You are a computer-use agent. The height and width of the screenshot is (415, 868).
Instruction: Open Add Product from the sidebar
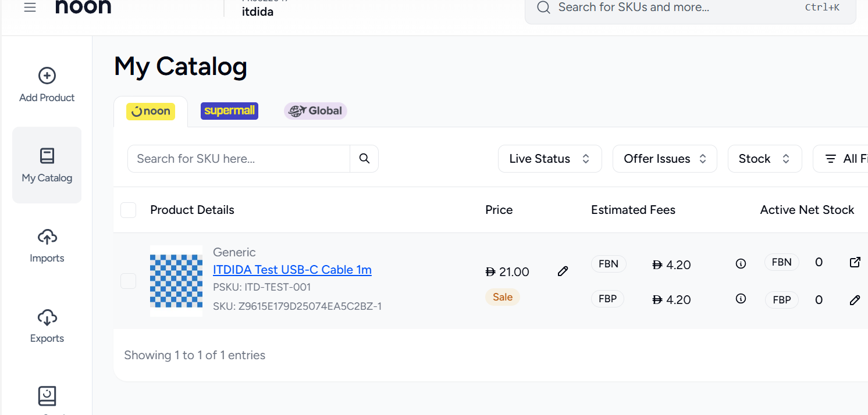coord(47,85)
